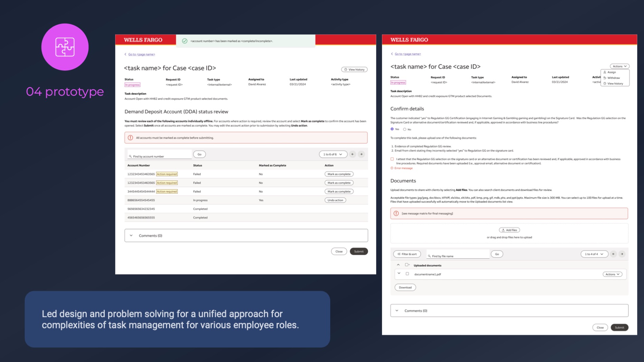Check the Regulation GG attestation checkbox
644x362 pixels.
(392, 159)
